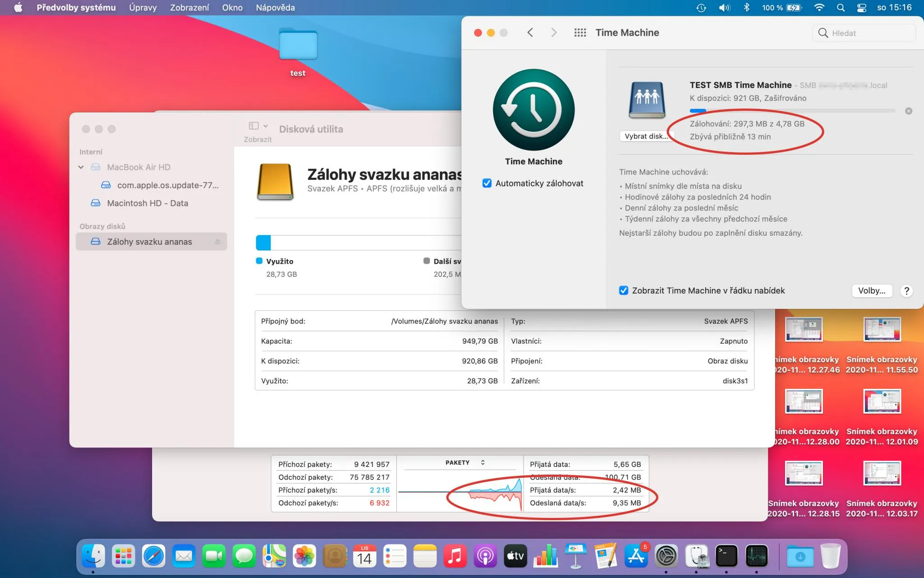Open Reminders from the Dock
The image size is (924, 578).
tap(395, 556)
